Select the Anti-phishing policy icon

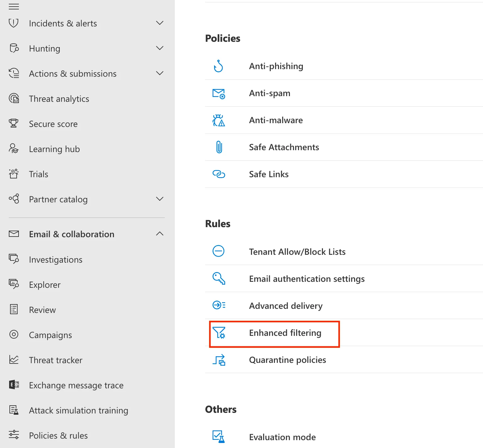(219, 66)
